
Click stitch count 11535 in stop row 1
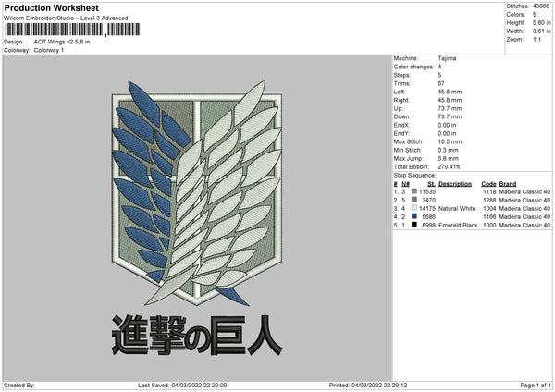pyautogui.click(x=427, y=191)
